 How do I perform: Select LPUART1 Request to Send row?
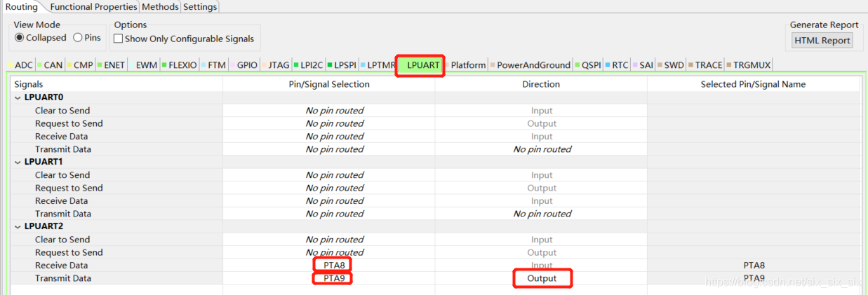(x=434, y=188)
